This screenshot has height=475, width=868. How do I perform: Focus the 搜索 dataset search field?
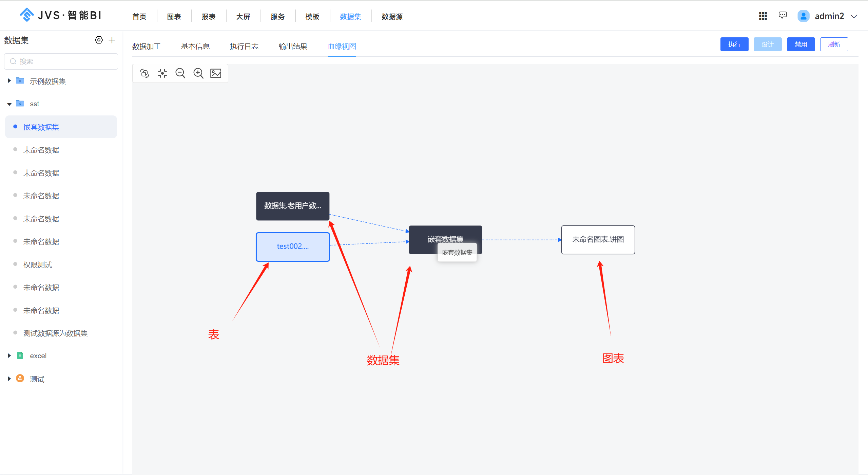coord(61,61)
